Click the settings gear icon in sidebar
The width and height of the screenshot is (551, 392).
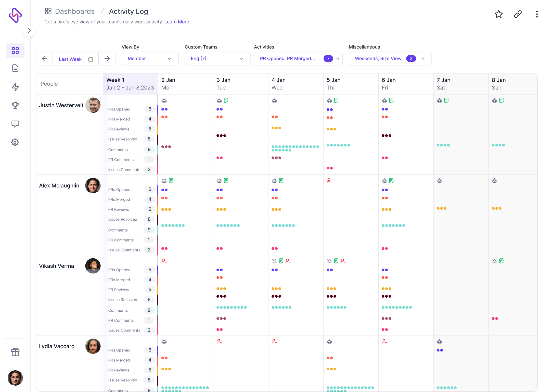click(x=15, y=142)
